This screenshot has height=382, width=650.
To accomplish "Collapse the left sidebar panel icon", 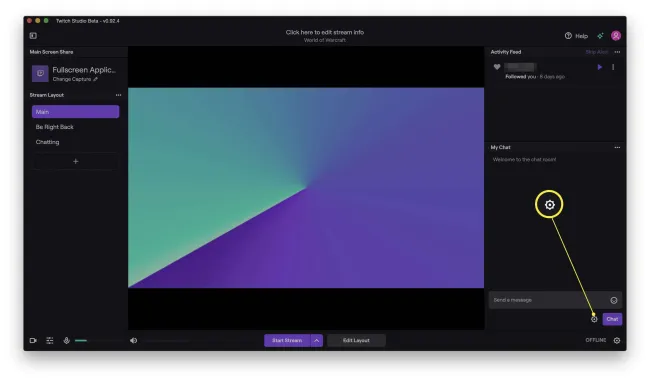I will (x=33, y=36).
